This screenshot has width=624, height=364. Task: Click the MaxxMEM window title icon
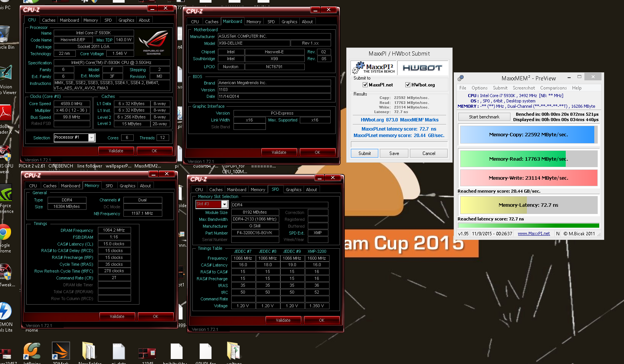pos(461,78)
